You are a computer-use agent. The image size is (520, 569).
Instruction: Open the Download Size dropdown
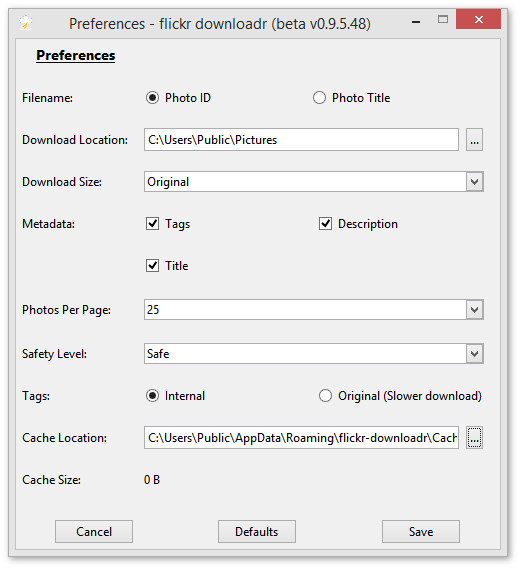pyautogui.click(x=475, y=181)
